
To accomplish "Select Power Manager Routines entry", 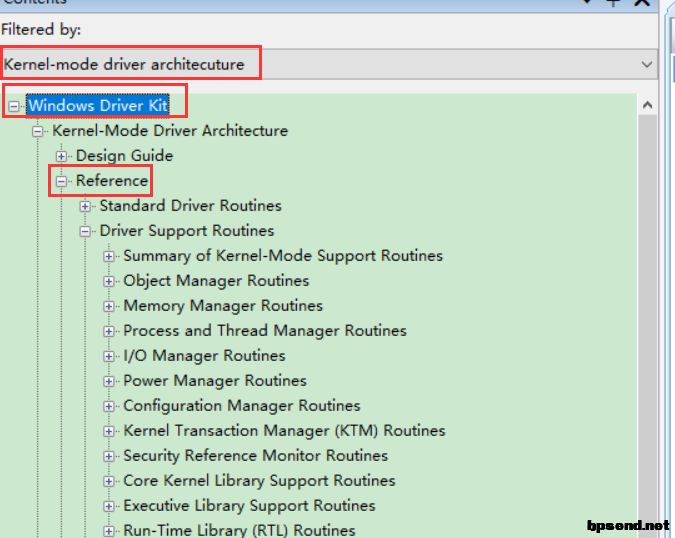I will (x=214, y=381).
